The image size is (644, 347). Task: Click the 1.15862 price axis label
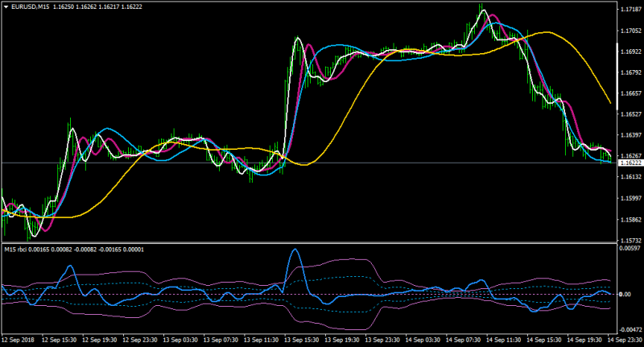point(632,220)
